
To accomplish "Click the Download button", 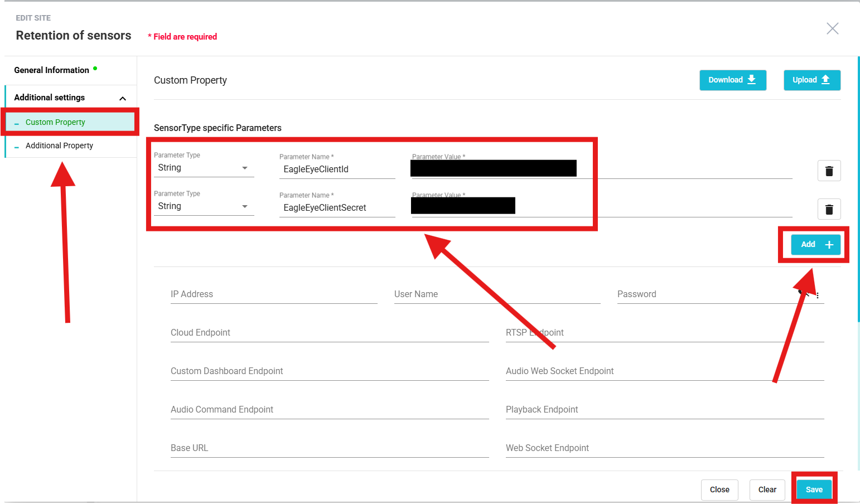I will pos(732,80).
